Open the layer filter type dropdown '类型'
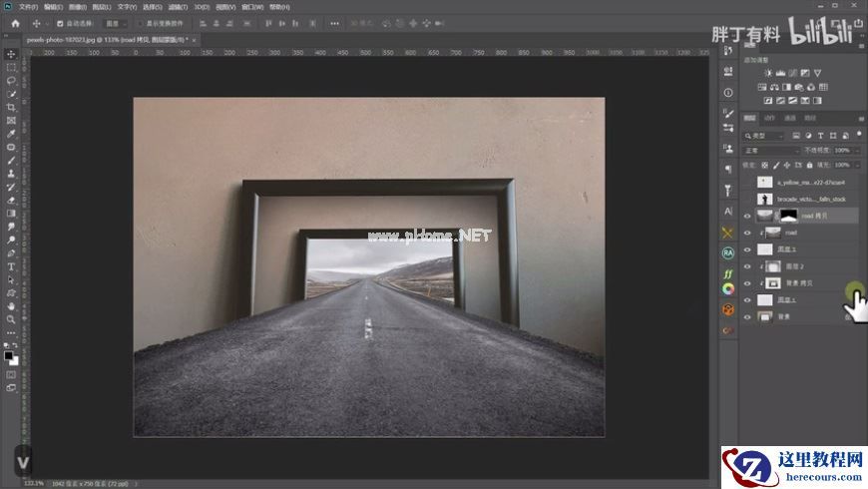 (x=764, y=136)
